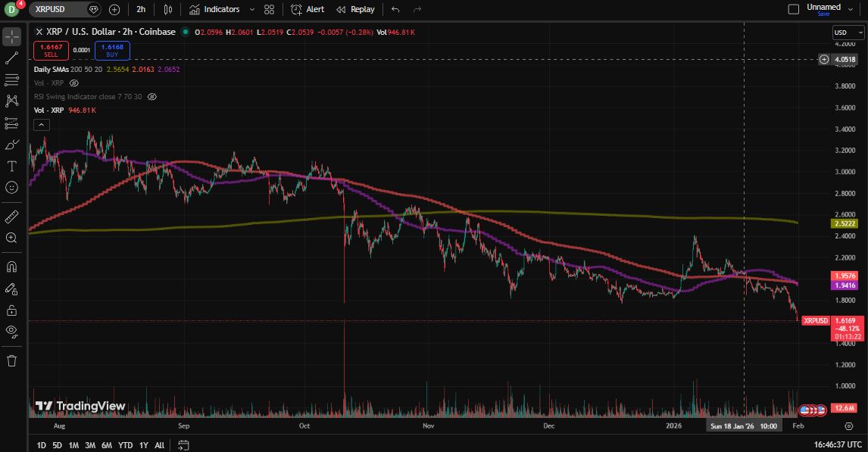Click the Sun 18 Jan '26 date marker
This screenshot has height=452, width=868.
pos(744,426)
